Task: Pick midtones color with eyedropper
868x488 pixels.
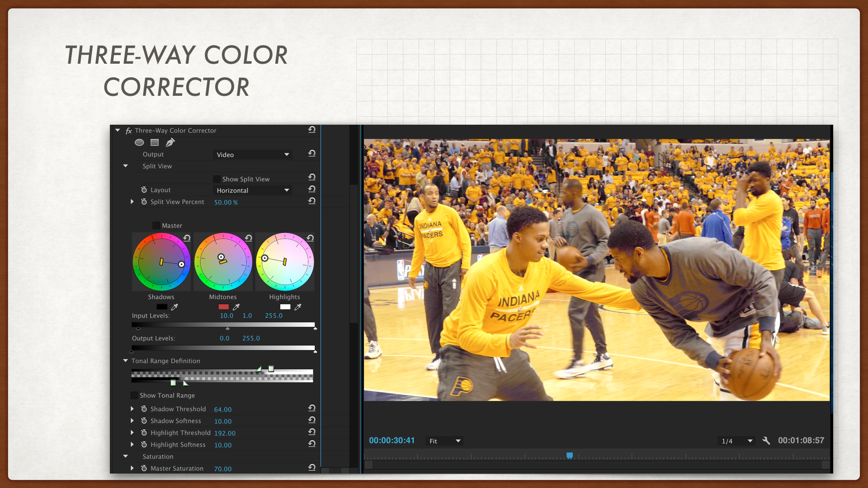Action: click(x=236, y=307)
